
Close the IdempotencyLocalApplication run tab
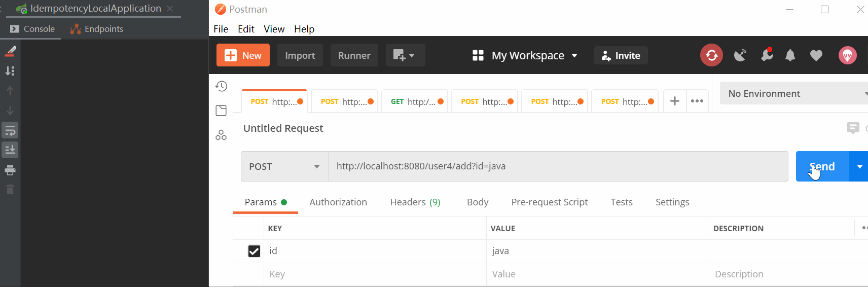click(170, 9)
